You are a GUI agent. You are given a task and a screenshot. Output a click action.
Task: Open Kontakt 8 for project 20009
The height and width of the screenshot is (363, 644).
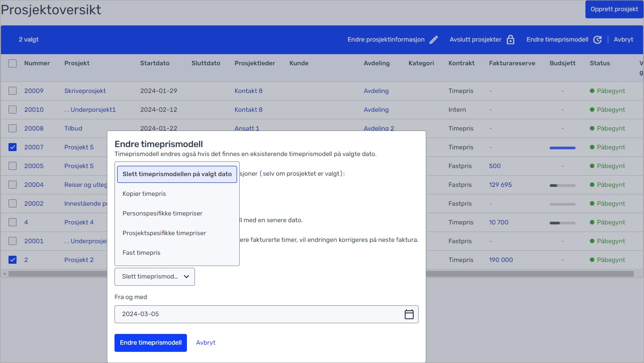tap(249, 91)
